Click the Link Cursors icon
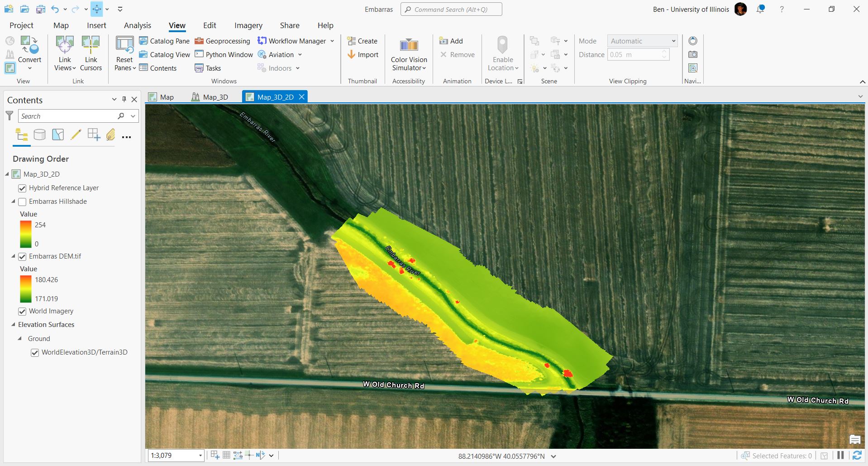868x466 pixels. [91, 45]
